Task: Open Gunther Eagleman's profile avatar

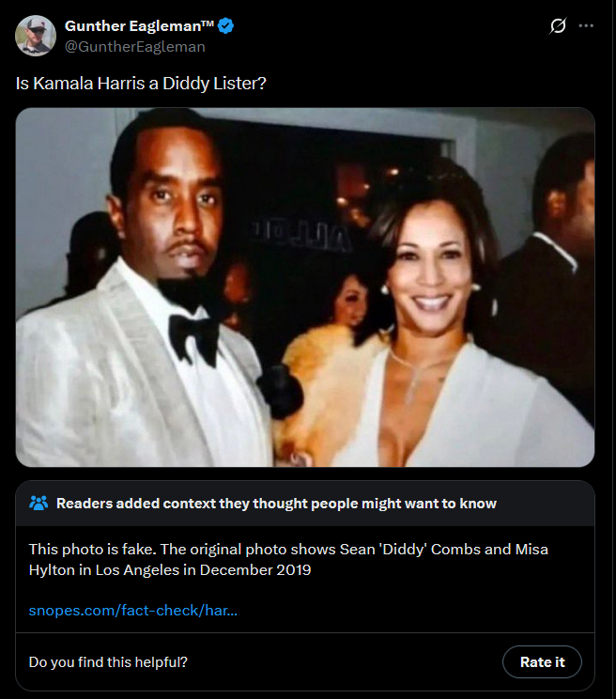Action: 36,36
